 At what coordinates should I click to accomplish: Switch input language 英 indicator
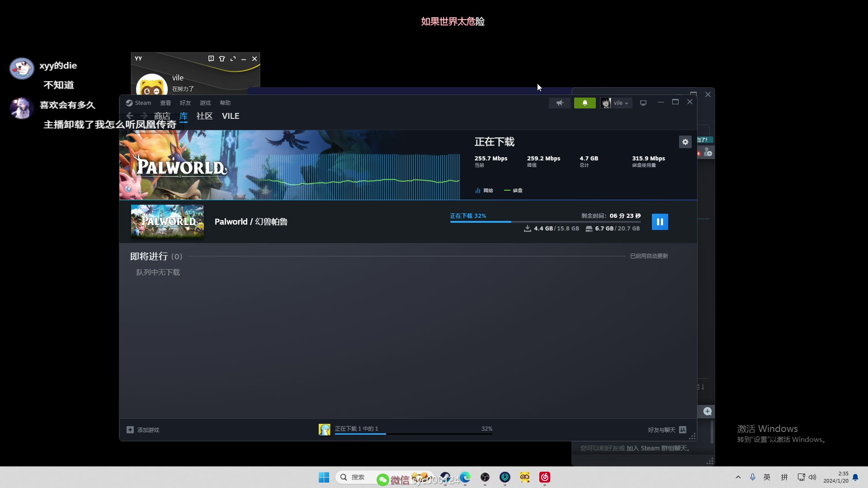pos(767,477)
